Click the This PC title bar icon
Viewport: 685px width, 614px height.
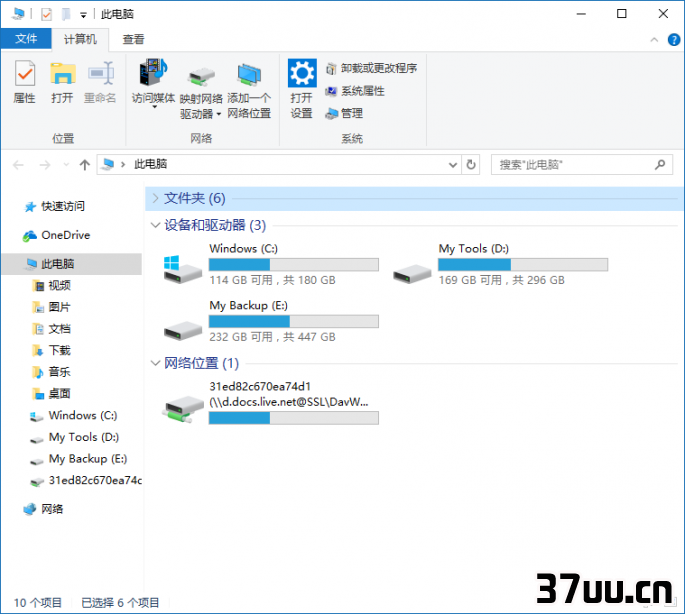pos(18,14)
